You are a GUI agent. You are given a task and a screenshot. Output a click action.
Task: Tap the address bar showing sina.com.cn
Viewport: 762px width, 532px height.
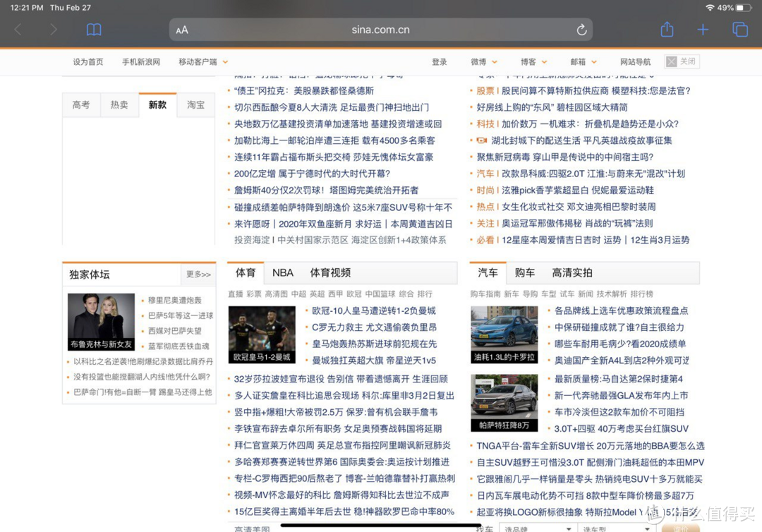tap(381, 30)
